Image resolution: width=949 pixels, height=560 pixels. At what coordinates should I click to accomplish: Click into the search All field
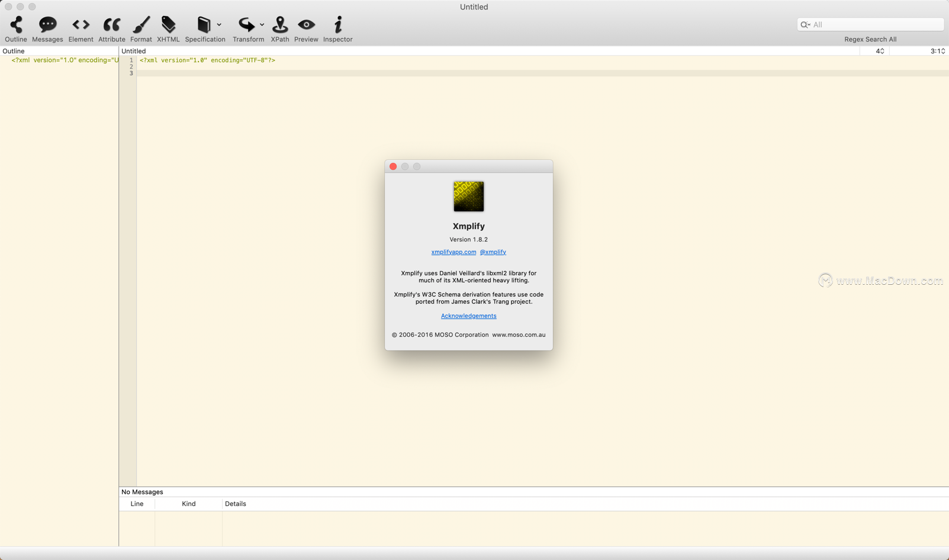click(870, 24)
